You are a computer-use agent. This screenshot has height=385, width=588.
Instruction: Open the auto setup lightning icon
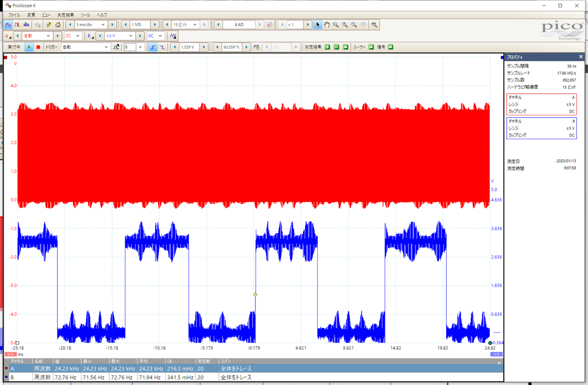(48, 25)
